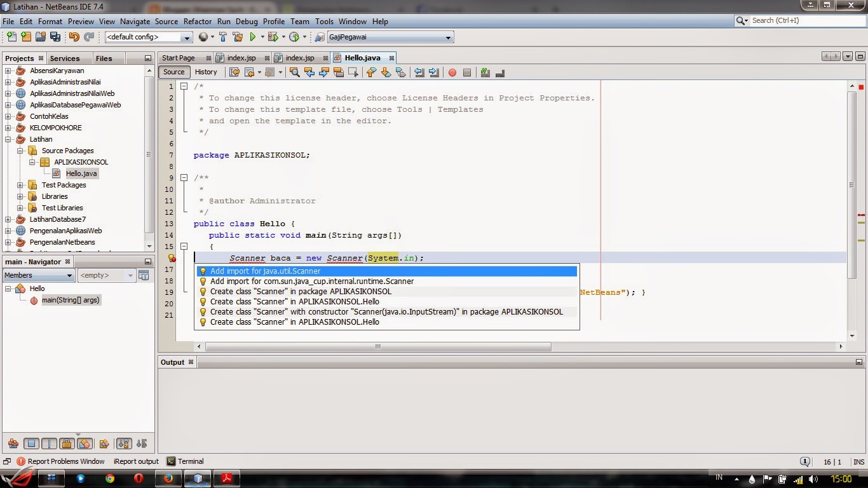
Task: Go to Previous Bookmark icon
Action: click(x=371, y=72)
